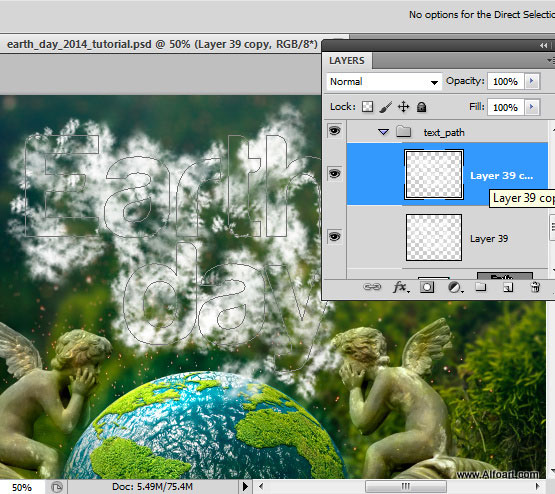Image resolution: width=555 pixels, height=494 pixels.
Task: Create a new layer group
Action: (x=480, y=287)
